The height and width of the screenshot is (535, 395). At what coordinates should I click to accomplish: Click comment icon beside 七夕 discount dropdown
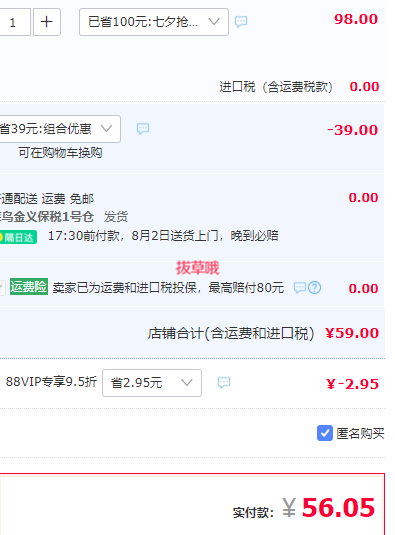(x=241, y=21)
